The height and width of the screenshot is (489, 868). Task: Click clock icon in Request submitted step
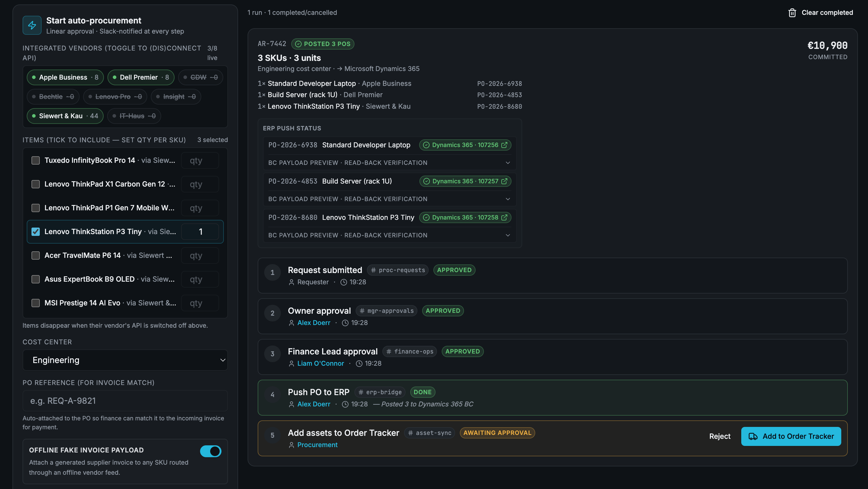tap(343, 282)
